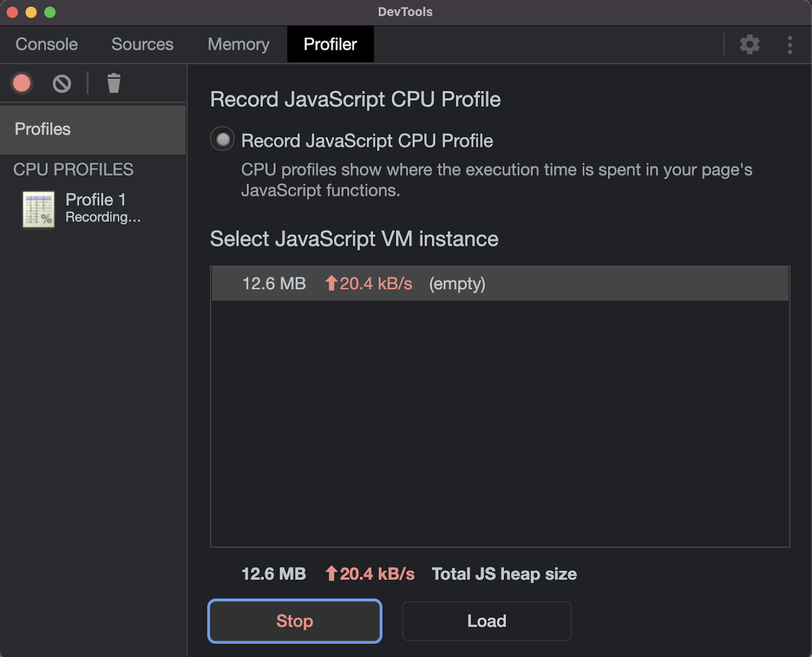Open DevTools settings gear

(x=750, y=45)
